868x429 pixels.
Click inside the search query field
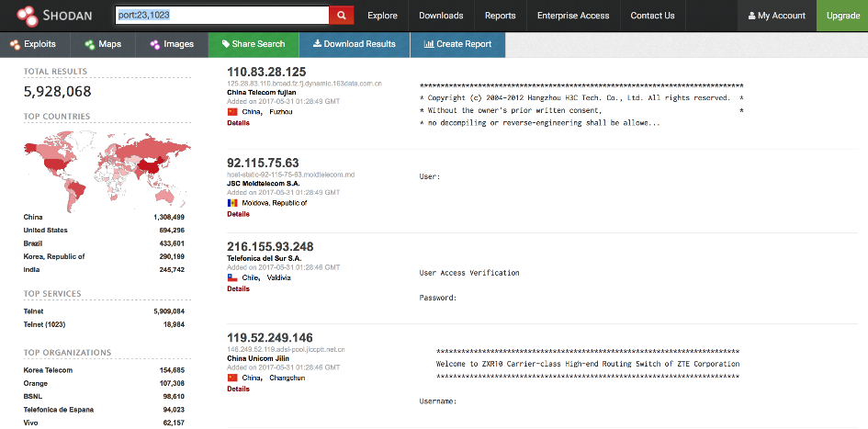220,16
